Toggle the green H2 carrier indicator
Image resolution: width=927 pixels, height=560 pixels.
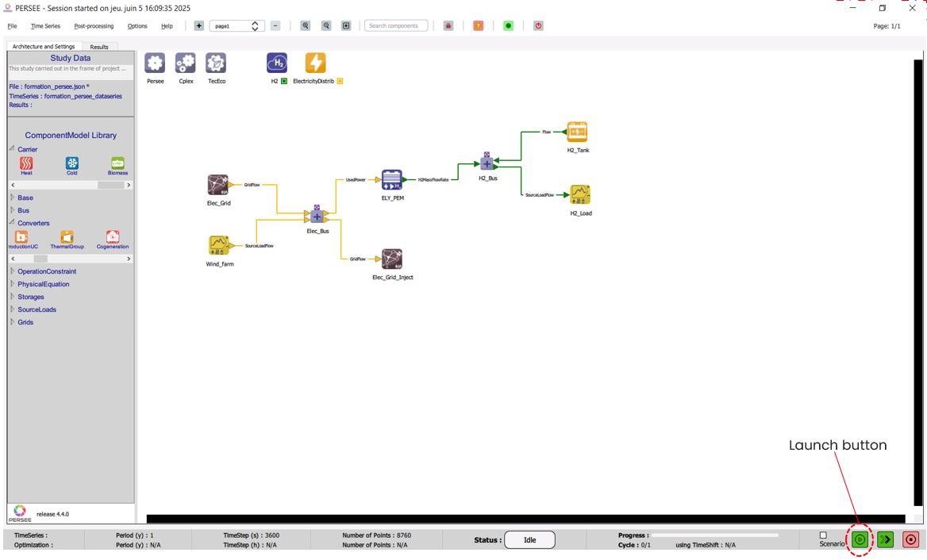(x=284, y=81)
